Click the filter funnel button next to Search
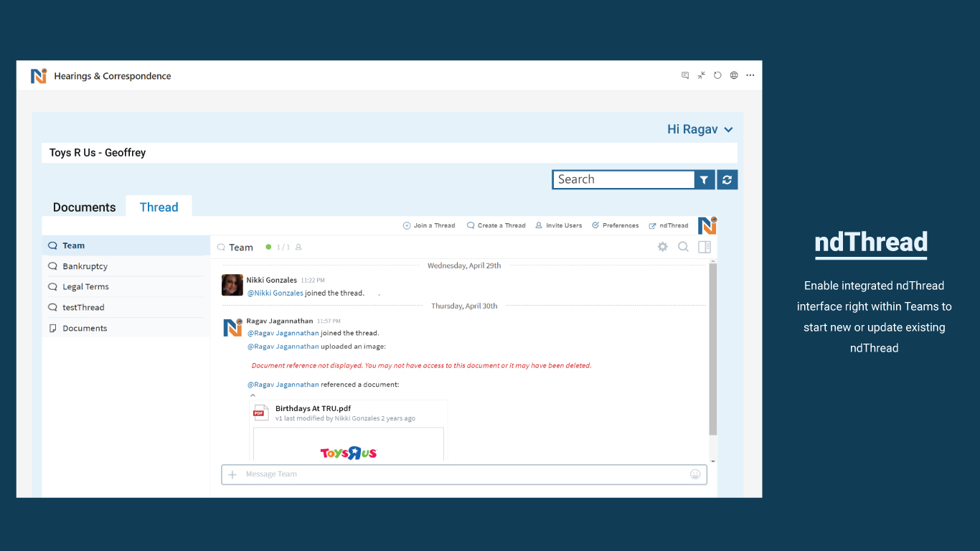 click(705, 179)
